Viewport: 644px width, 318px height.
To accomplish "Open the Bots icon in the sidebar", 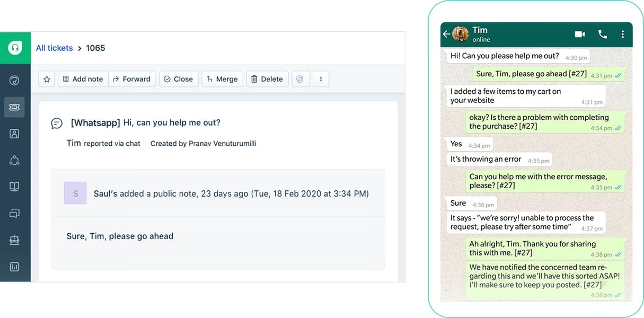I will [x=15, y=239].
